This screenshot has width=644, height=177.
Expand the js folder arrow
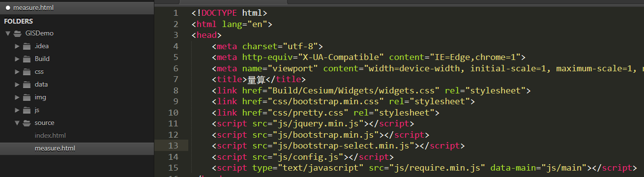coord(17,110)
